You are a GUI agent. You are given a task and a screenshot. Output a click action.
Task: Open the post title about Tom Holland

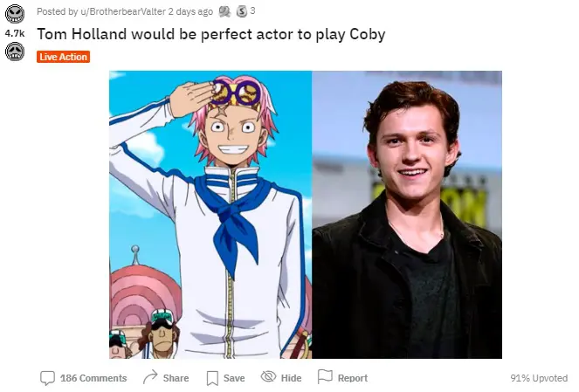(210, 34)
